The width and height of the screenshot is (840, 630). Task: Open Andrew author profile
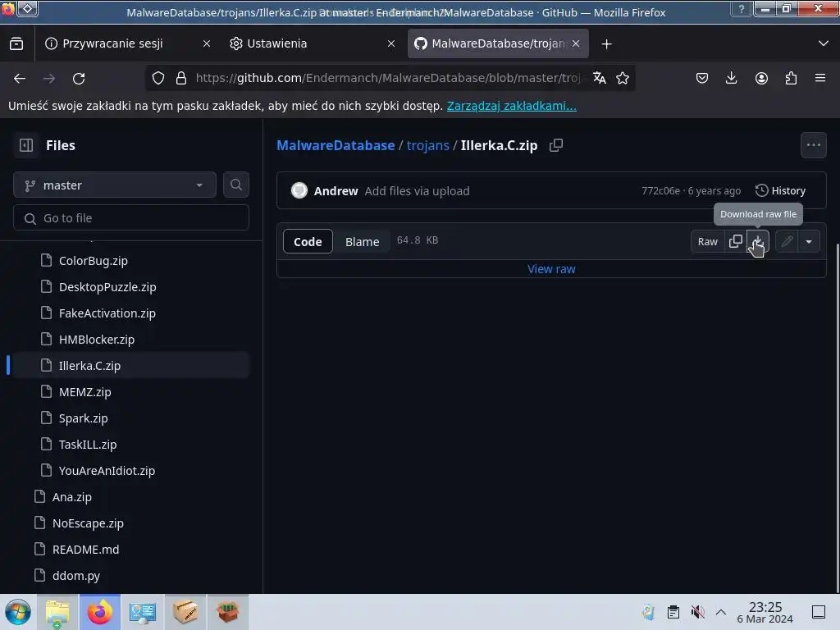tap(336, 190)
